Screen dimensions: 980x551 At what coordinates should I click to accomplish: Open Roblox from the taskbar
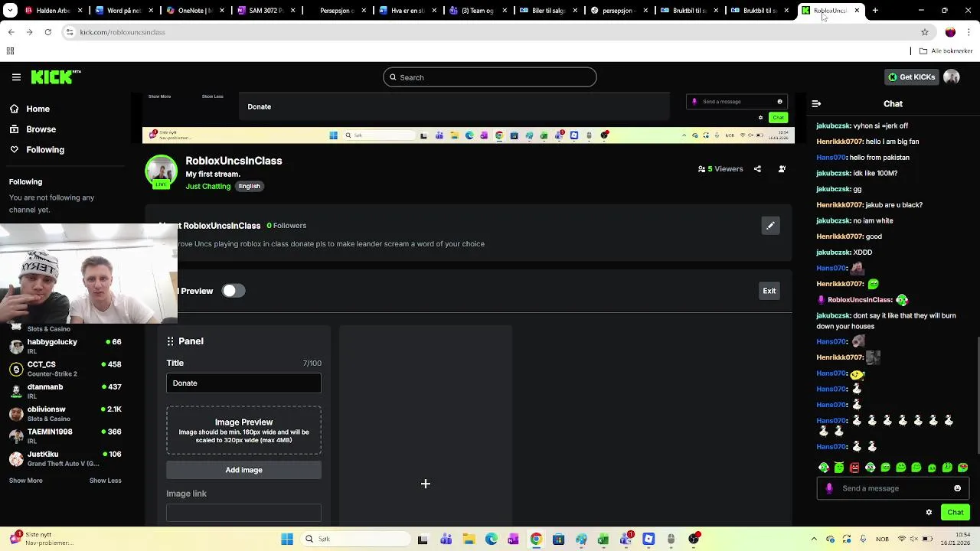click(x=648, y=540)
